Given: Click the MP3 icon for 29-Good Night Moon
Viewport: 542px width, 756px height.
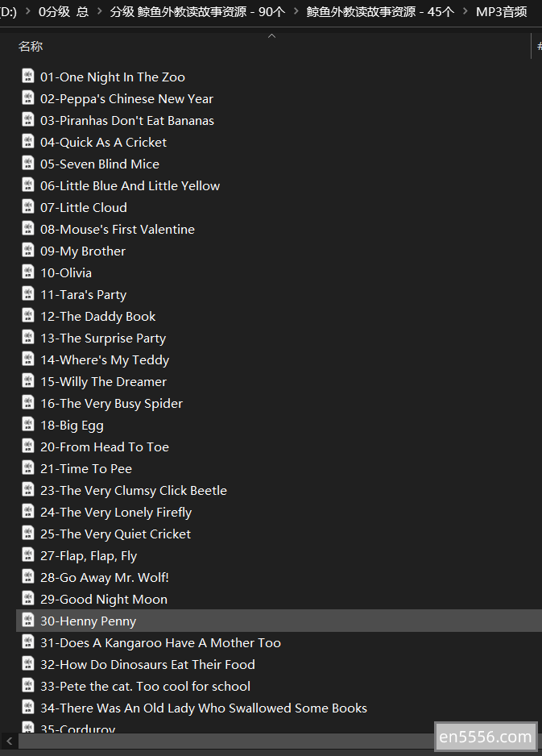Looking at the screenshot, I should pyautogui.click(x=28, y=599).
